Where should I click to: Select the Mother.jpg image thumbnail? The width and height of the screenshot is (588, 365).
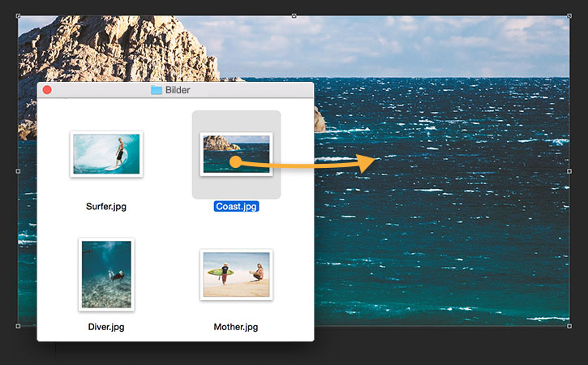(236, 275)
